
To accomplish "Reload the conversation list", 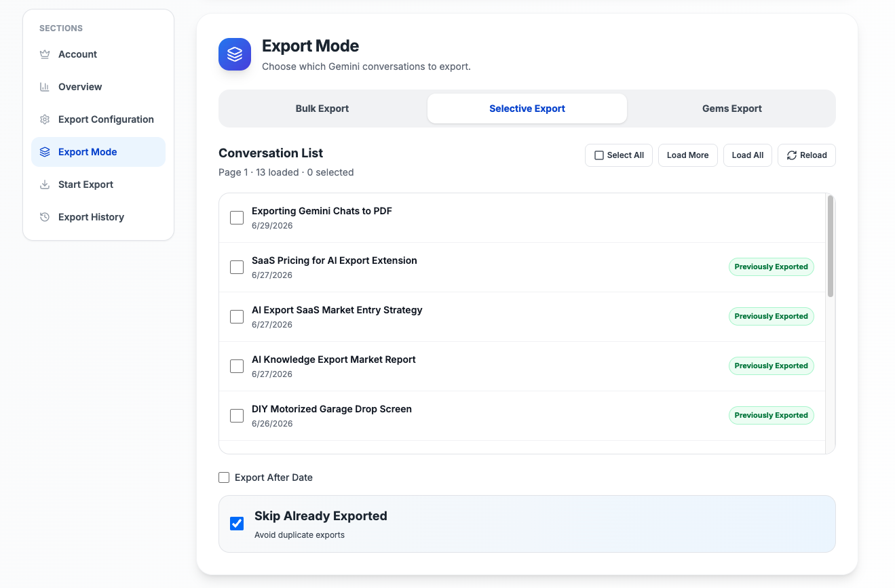I will pyautogui.click(x=807, y=155).
